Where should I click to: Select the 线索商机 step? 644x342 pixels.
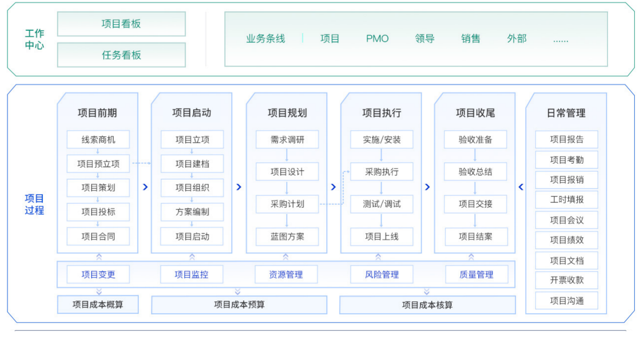(x=98, y=139)
